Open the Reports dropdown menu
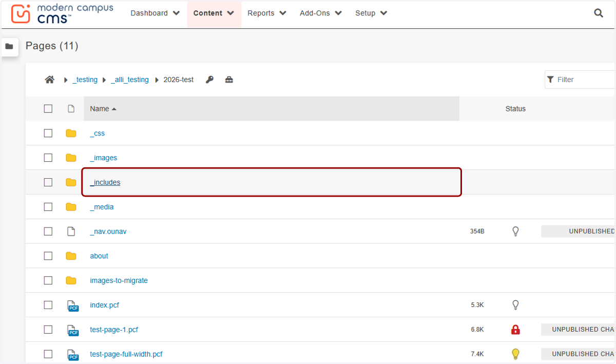 (267, 13)
